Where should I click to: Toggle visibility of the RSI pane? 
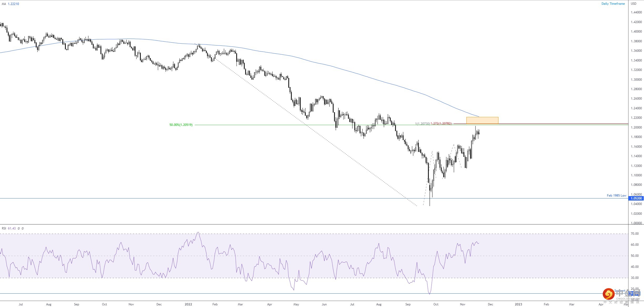4,228
